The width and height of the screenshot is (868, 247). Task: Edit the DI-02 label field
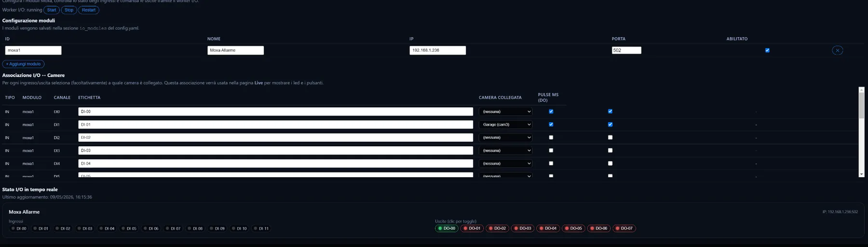[275, 137]
